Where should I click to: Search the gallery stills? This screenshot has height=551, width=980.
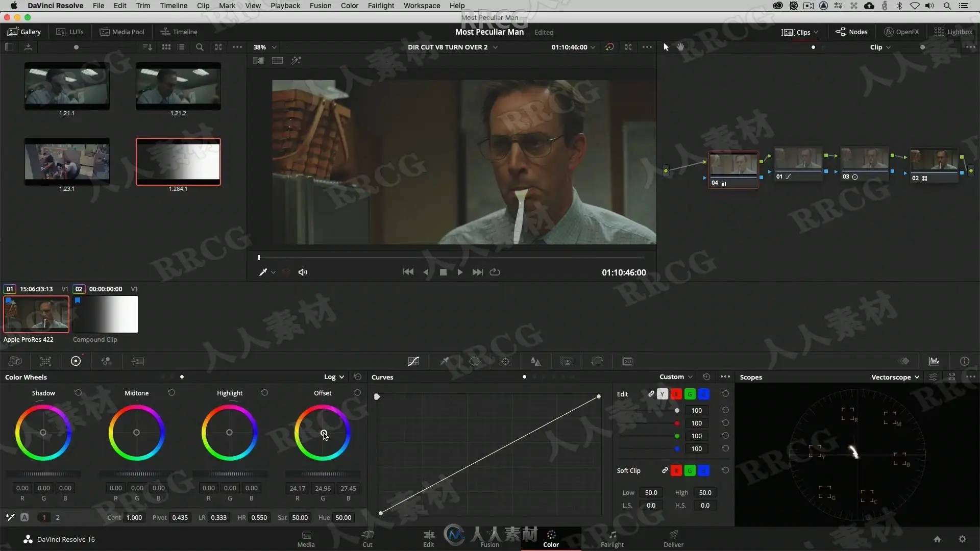coord(200,47)
